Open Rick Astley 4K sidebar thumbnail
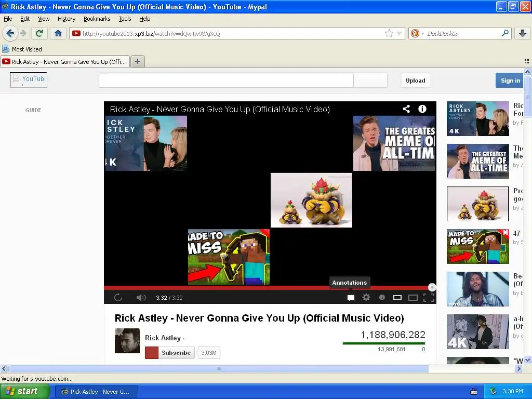Viewport: 532px width, 399px height. 478,118
